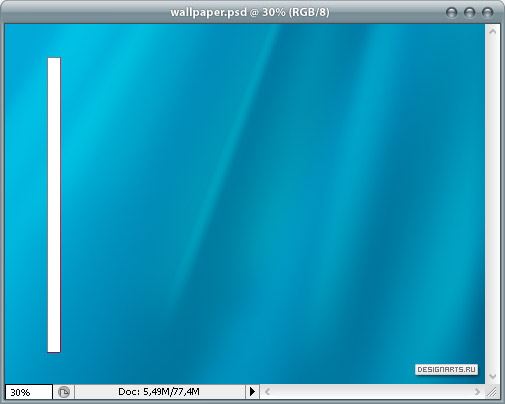Click the middle round window button
This screenshot has width=505, height=404.
[x=469, y=13]
